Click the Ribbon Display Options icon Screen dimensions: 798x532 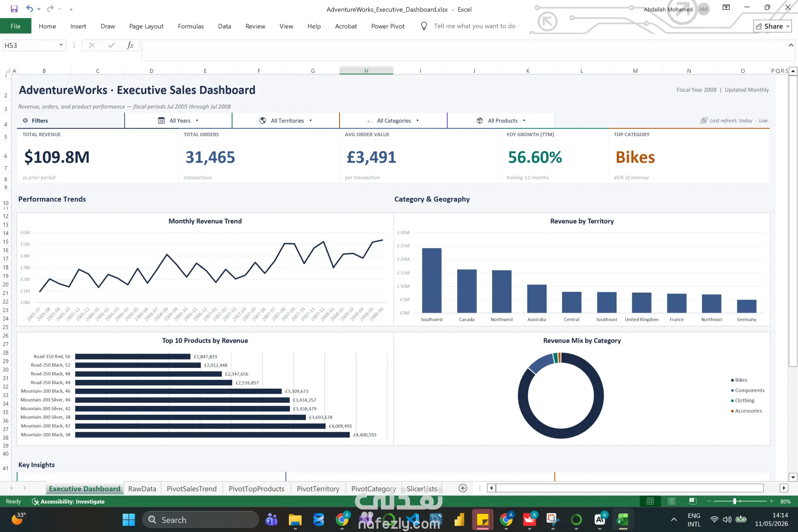pos(726,7)
